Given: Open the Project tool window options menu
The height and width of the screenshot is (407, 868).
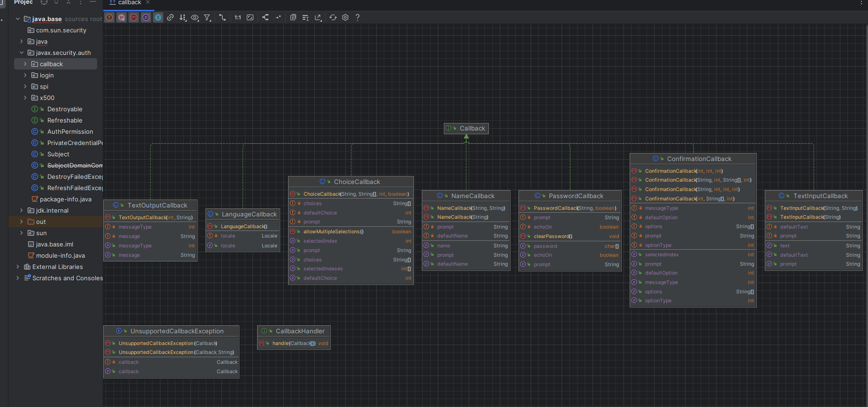Looking at the screenshot, I should point(81,2).
